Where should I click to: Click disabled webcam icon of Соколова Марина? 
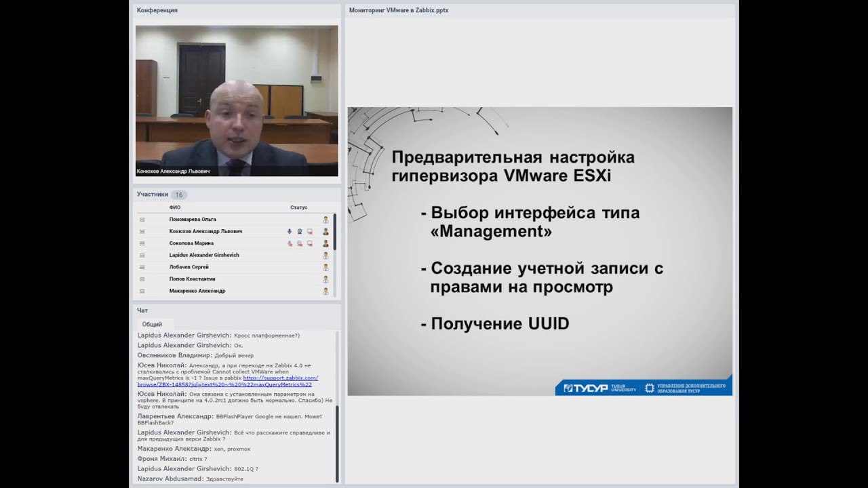[x=300, y=243]
